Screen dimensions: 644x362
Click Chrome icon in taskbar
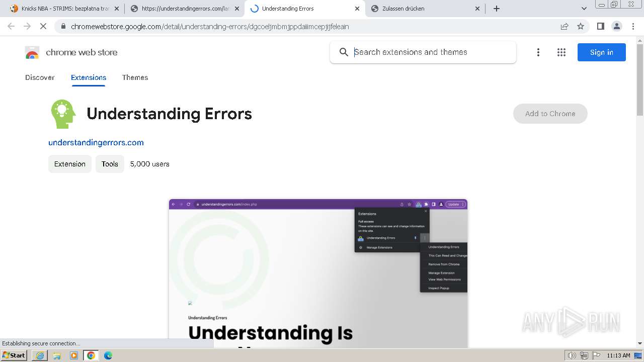[91, 355]
